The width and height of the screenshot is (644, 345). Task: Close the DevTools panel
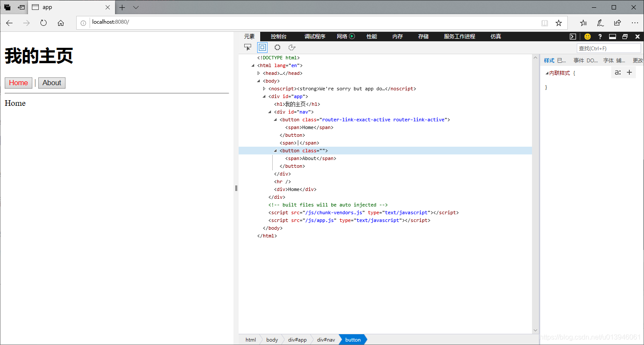pyautogui.click(x=638, y=37)
